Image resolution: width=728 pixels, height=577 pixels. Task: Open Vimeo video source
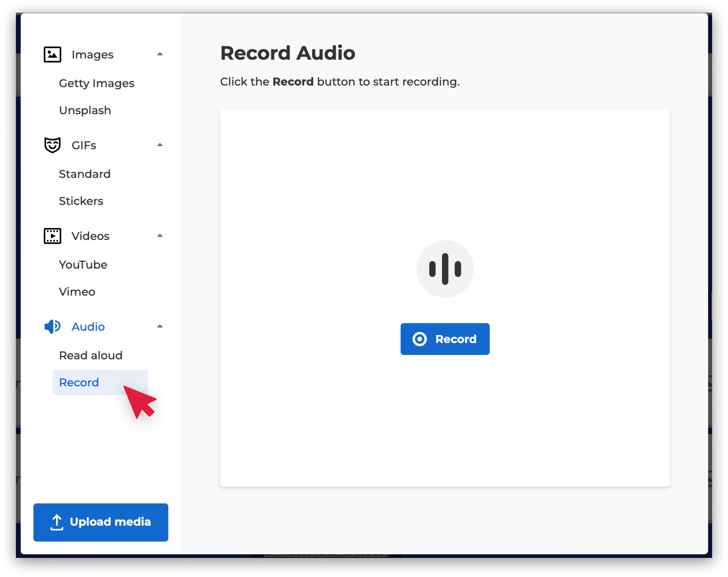click(77, 292)
